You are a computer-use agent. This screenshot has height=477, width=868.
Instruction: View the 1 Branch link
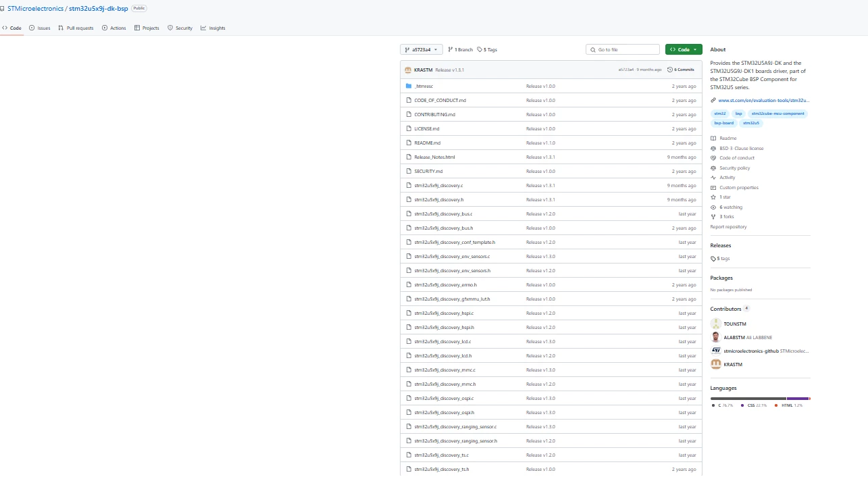(461, 49)
